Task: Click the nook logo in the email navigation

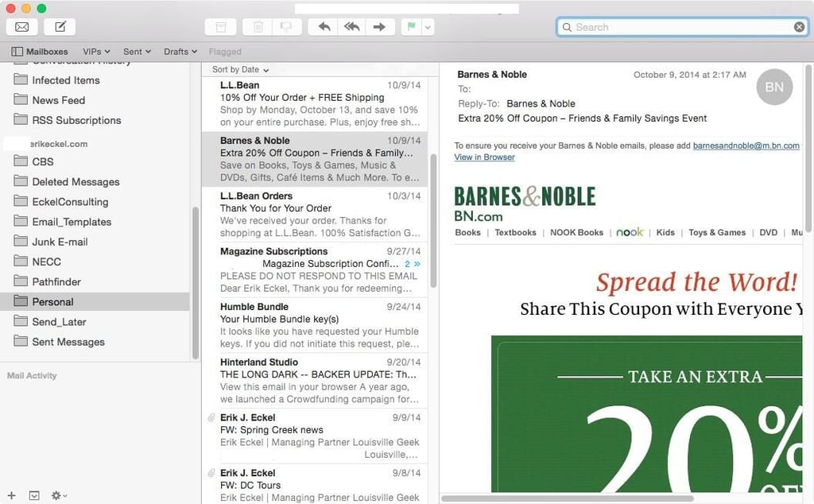Action: click(x=630, y=232)
